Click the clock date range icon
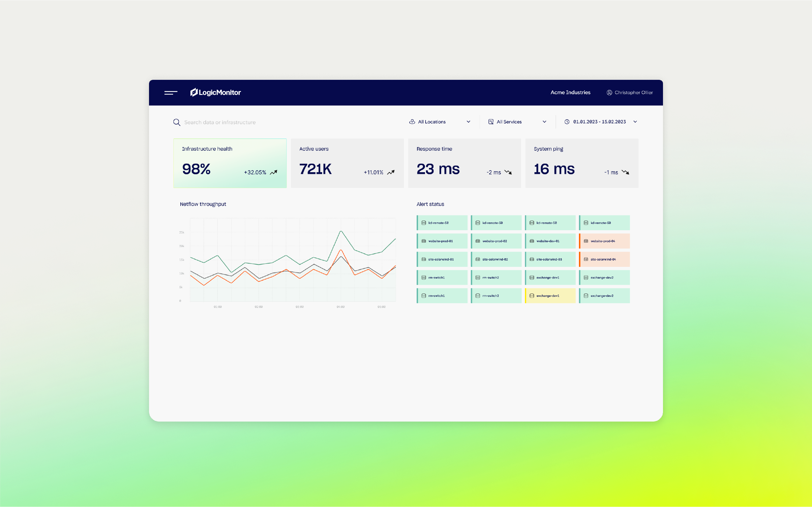 point(567,122)
